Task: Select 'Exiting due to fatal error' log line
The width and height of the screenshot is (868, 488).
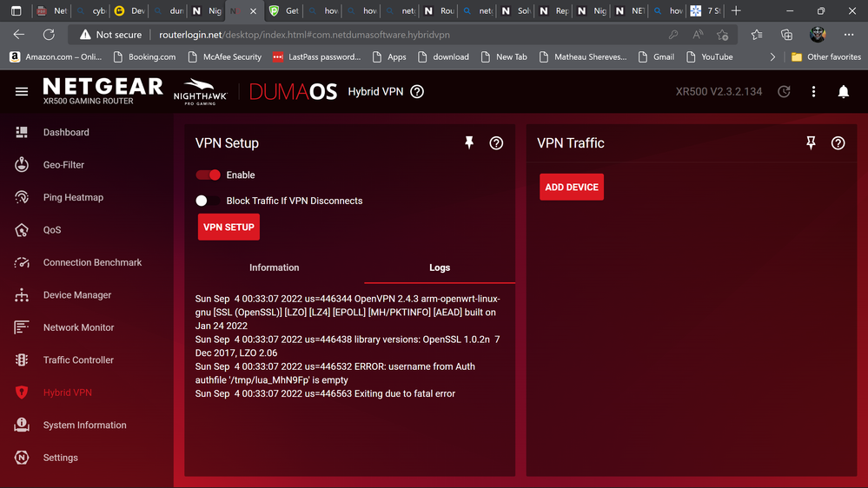Action: (x=325, y=394)
